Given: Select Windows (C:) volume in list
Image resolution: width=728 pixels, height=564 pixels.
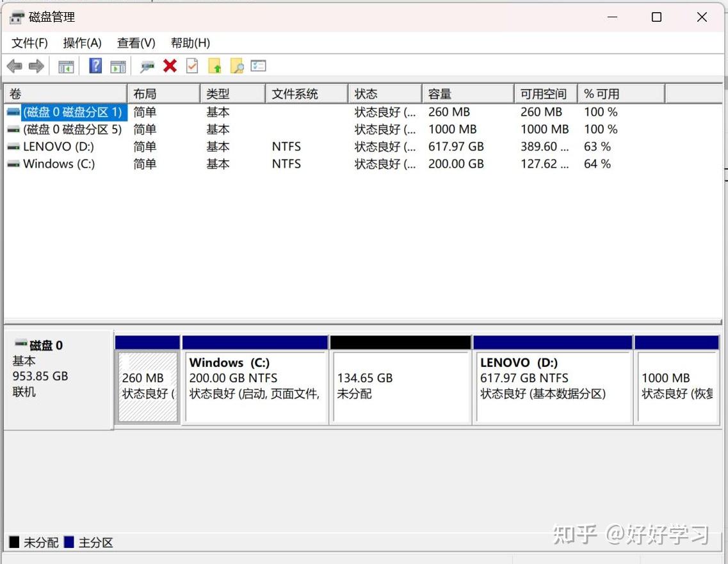Looking at the screenshot, I should tap(59, 164).
